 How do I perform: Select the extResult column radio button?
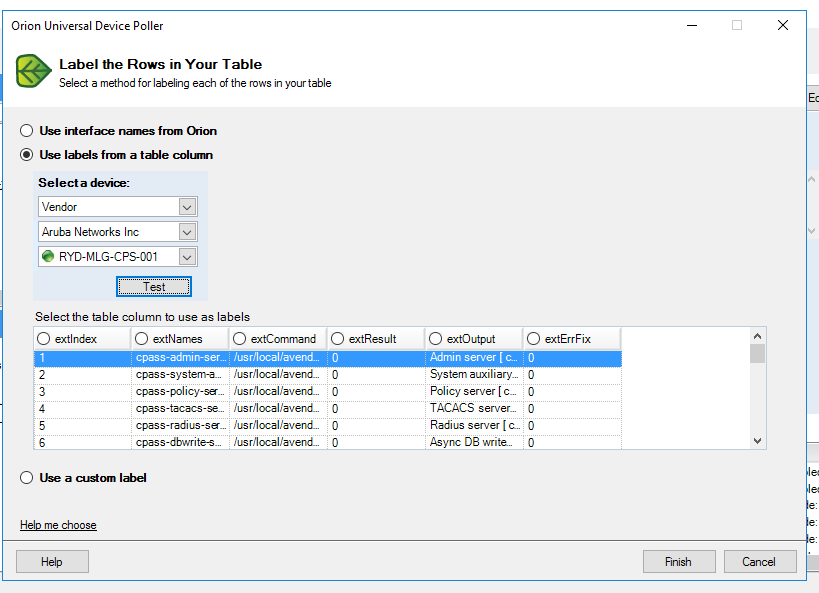point(337,339)
